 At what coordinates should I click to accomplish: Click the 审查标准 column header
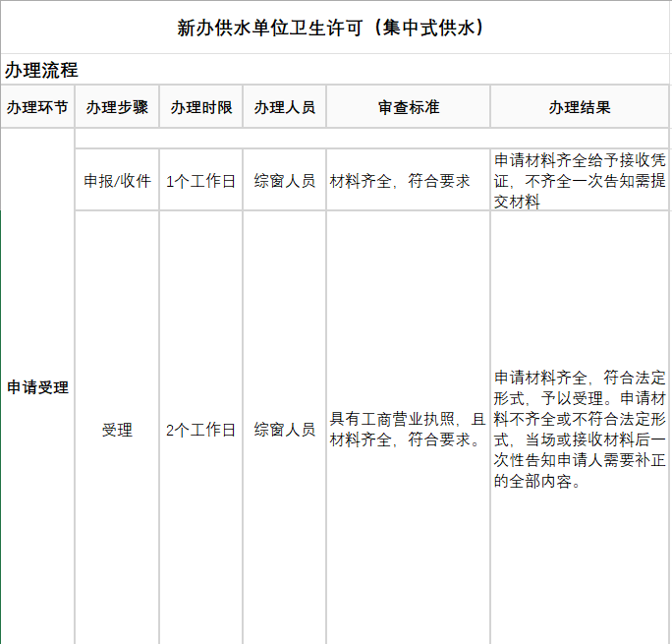[408, 107]
